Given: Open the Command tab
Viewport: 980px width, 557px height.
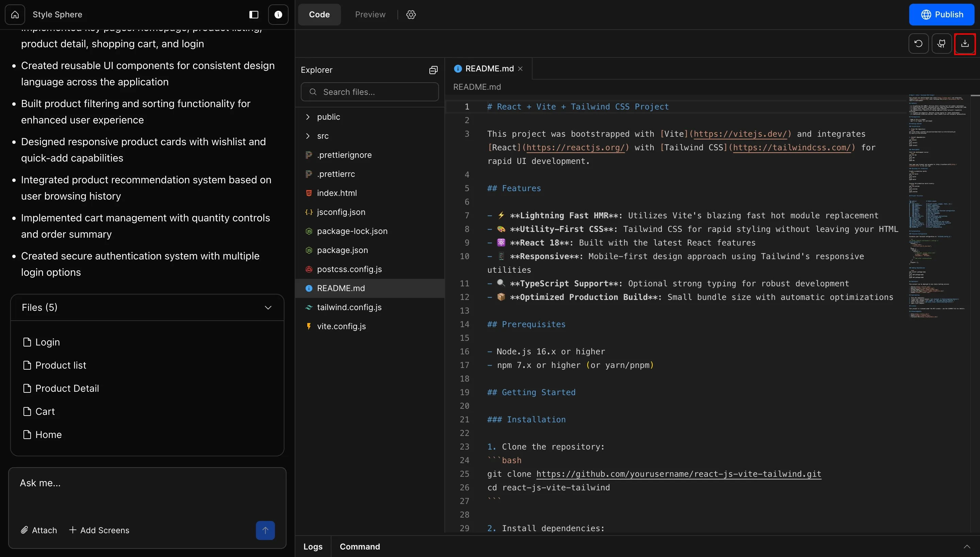Looking at the screenshot, I should pyautogui.click(x=359, y=547).
